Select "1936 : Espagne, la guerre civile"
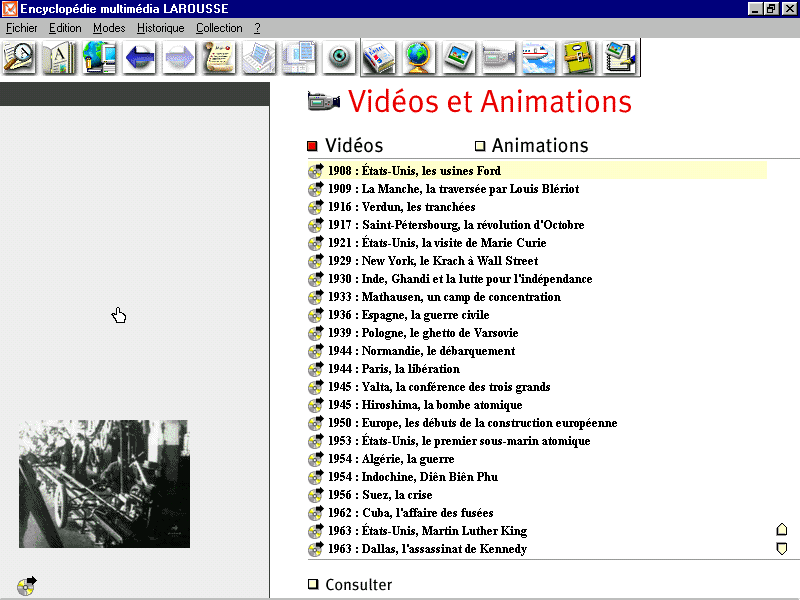This screenshot has width=800, height=600. (x=399, y=315)
